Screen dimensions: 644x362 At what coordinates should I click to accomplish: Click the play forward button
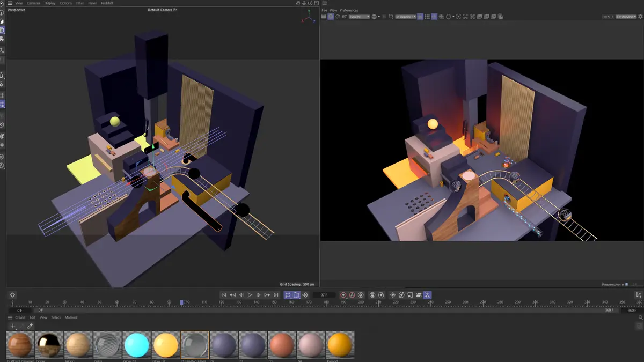click(250, 295)
